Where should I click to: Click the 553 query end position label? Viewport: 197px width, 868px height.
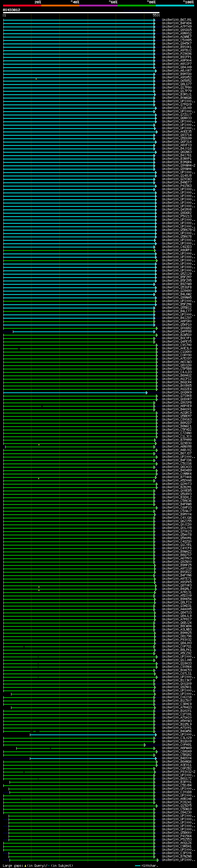[x=155, y=15]
